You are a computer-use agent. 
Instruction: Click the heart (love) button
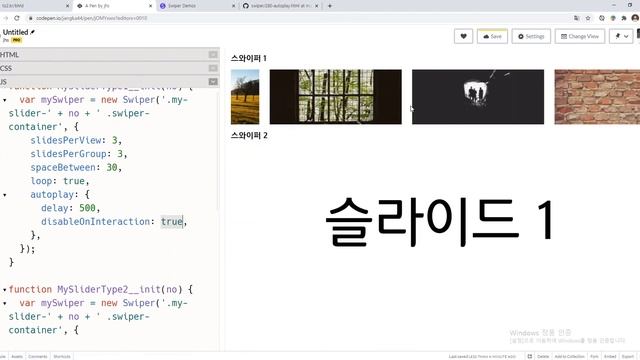tap(463, 36)
